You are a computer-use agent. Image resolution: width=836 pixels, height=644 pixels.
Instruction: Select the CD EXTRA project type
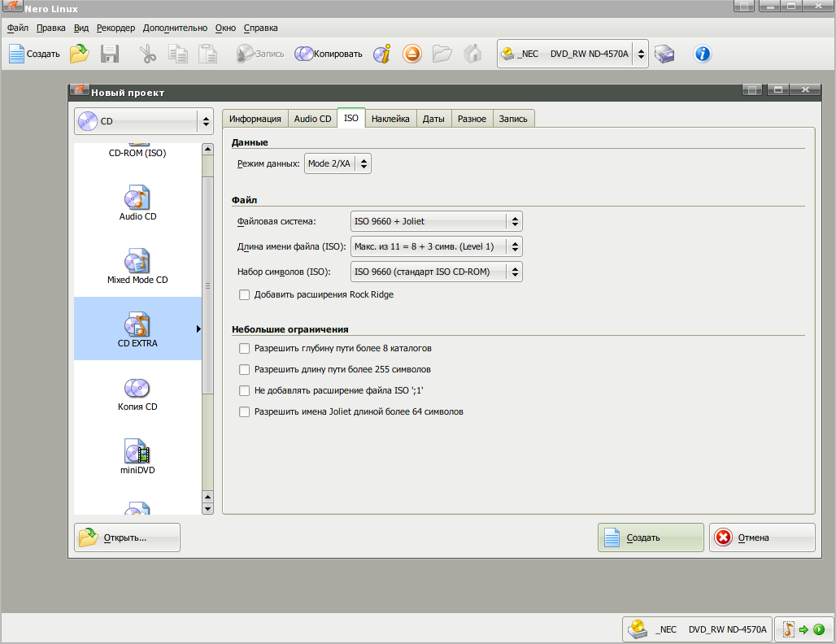coord(137,330)
